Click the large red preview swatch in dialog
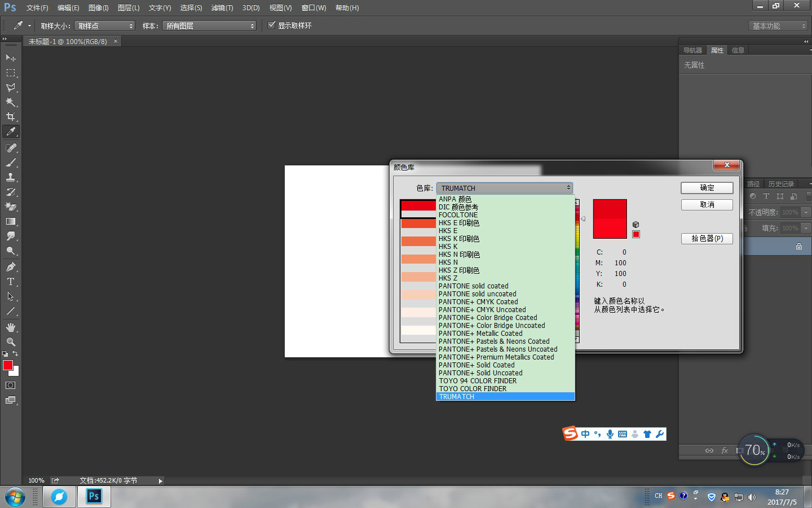Screen dimensions: 812x508 pyautogui.click(x=610, y=219)
